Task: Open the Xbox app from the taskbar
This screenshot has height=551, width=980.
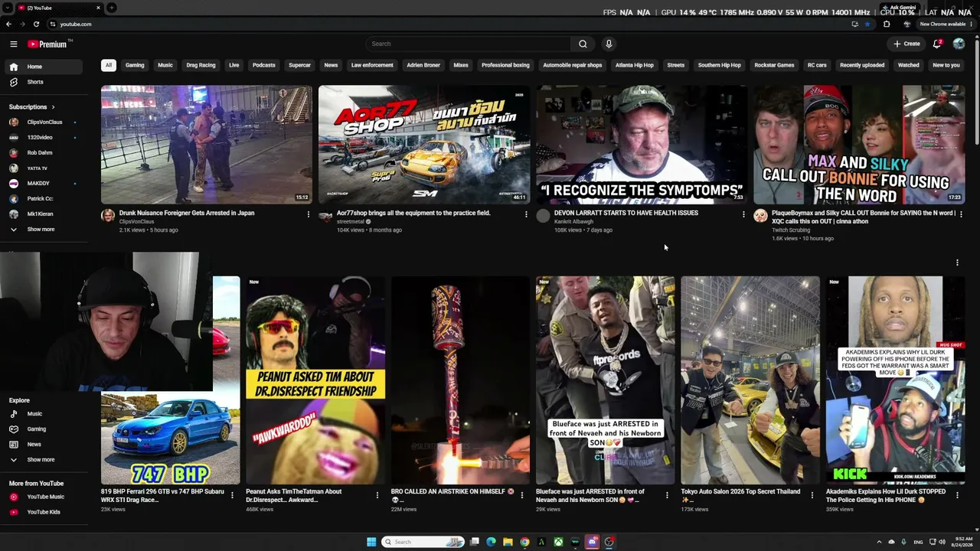Action: 558,542
